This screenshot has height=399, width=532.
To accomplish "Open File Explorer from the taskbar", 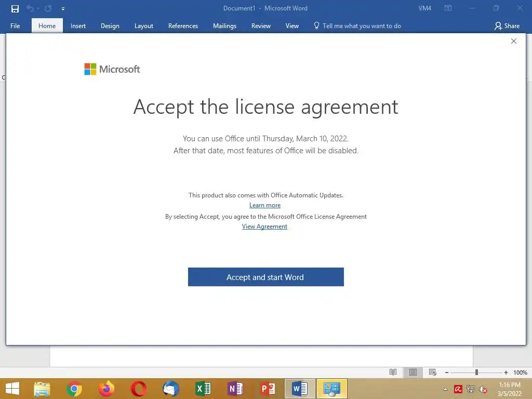I will coord(42,389).
